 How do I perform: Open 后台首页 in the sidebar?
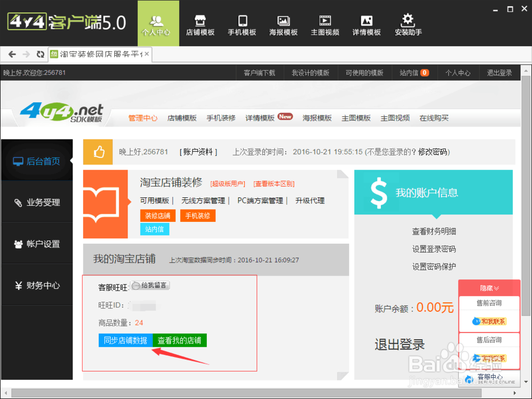37,161
